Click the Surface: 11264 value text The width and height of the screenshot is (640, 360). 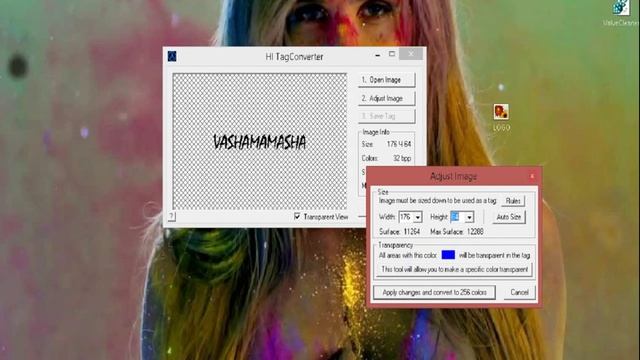coord(399,232)
